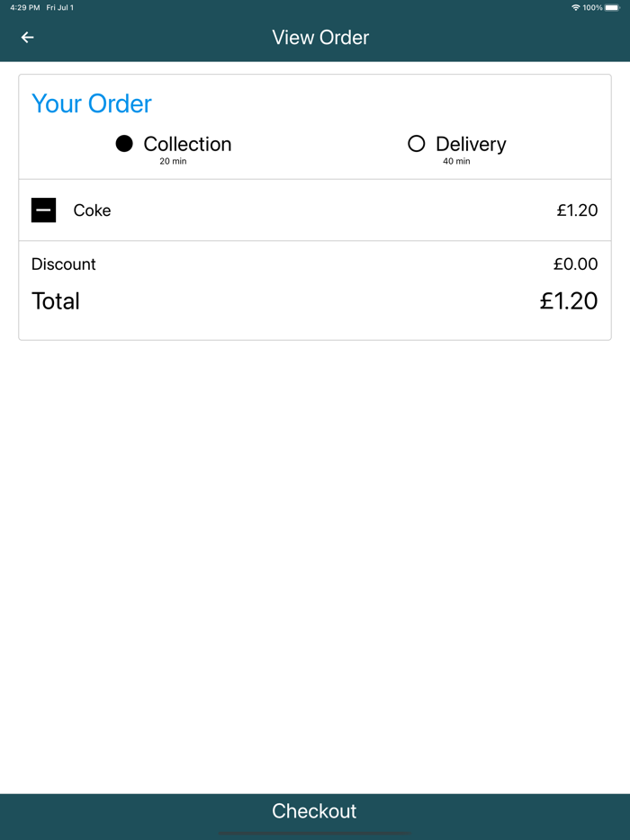
Task: Click the Discount row showing £0.00
Action: pyautogui.click(x=63, y=264)
